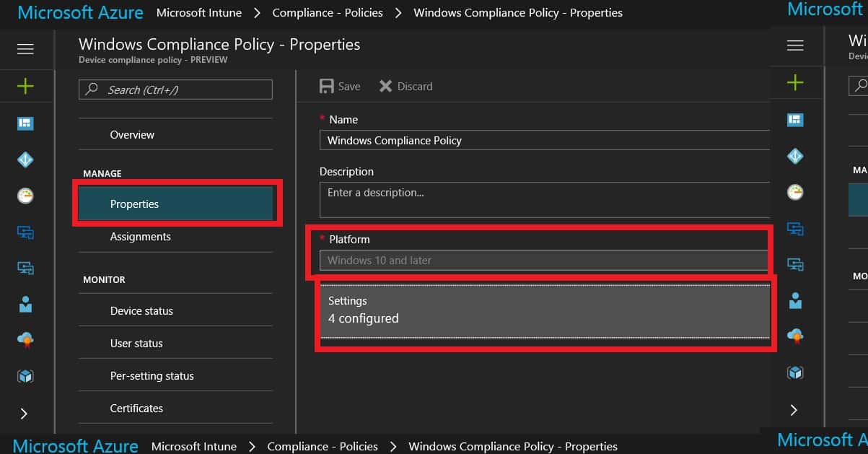The width and height of the screenshot is (868, 454).
Task: Click the subtitle Device compliance policy - PREVIEW
Action: click(153, 60)
